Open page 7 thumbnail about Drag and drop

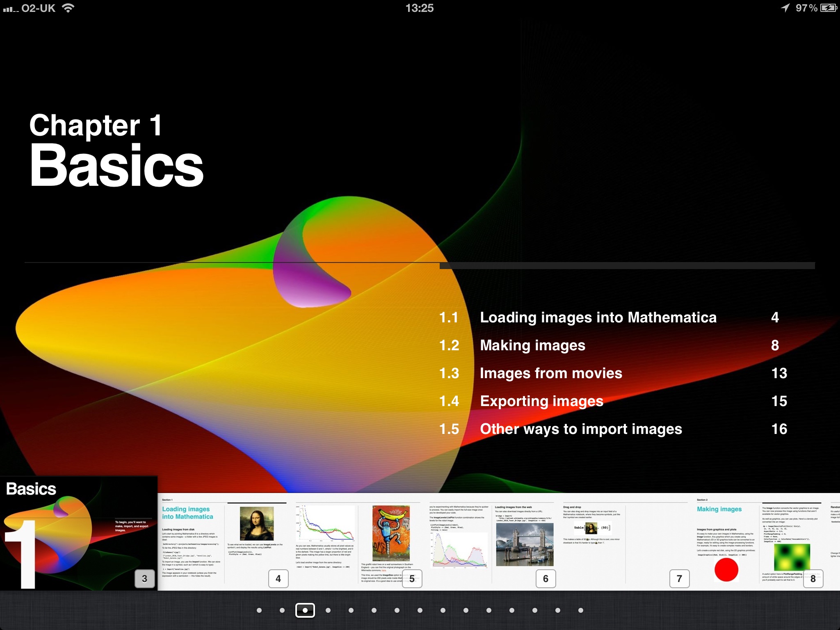[x=626, y=542]
